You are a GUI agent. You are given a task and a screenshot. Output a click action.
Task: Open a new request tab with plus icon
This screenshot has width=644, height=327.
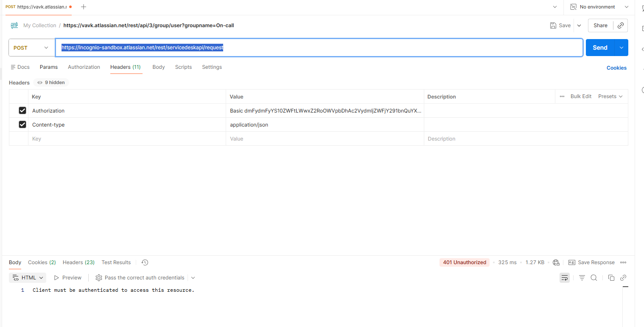[x=84, y=7]
